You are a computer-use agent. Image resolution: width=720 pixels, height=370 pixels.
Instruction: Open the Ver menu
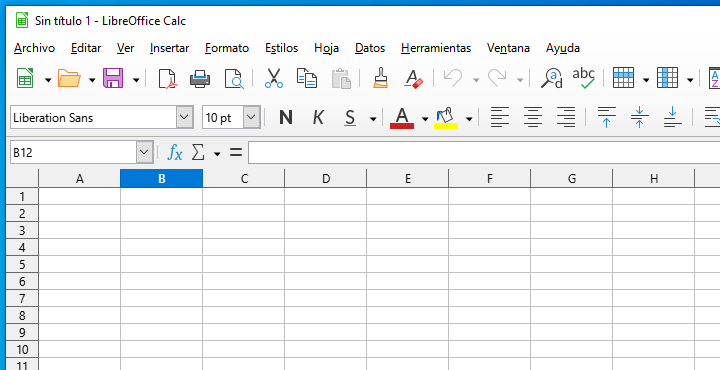(125, 48)
